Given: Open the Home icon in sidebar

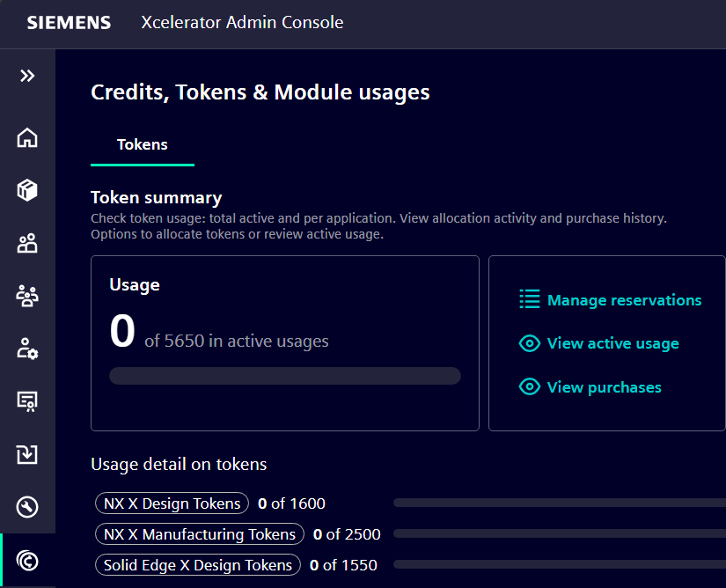Looking at the screenshot, I should [27, 137].
